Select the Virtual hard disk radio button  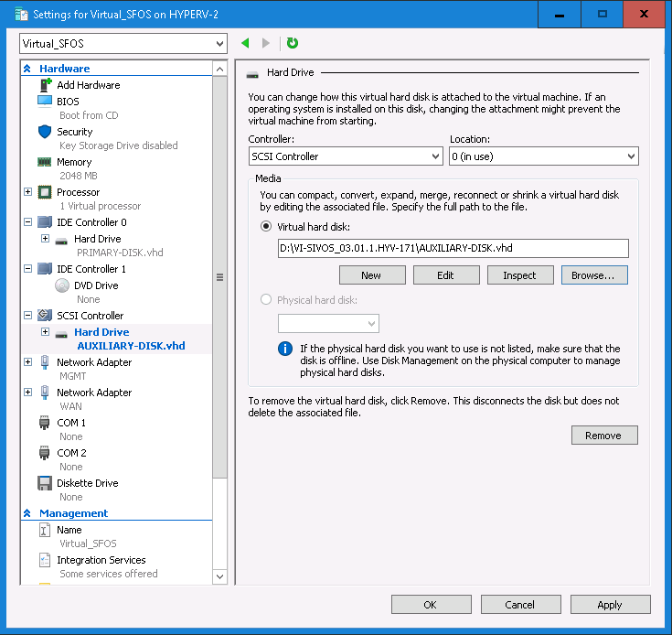pyautogui.click(x=266, y=226)
